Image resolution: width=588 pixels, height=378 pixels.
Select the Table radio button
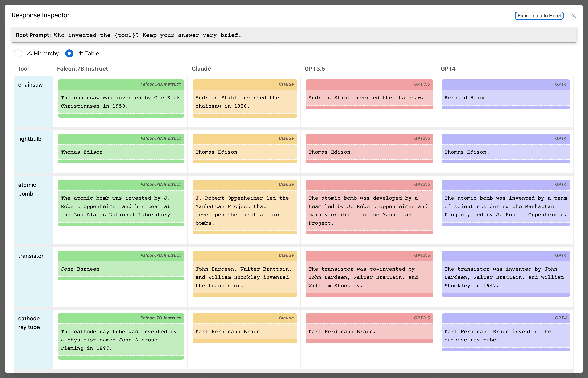coord(69,53)
